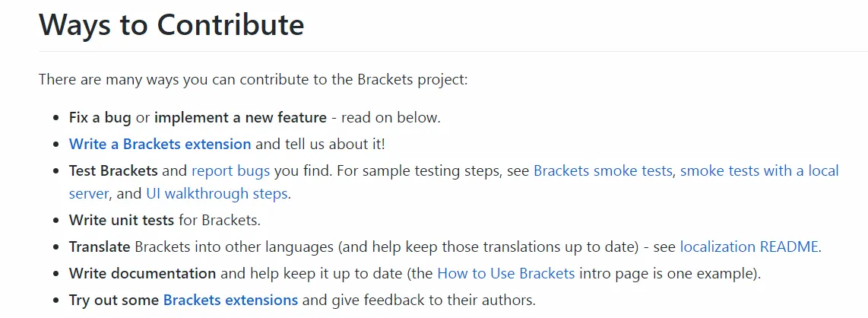The image size is (868, 318).
Task: Click the Ways to Contribute heading
Action: [172, 24]
